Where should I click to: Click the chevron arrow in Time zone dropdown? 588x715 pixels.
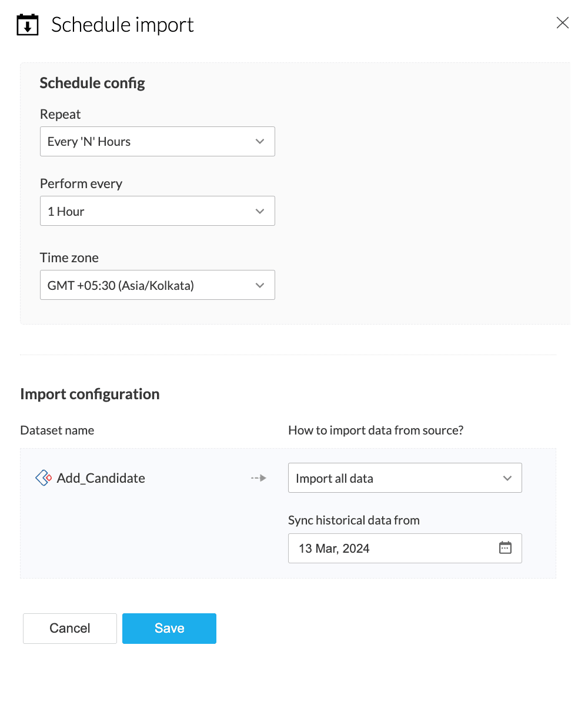tap(260, 286)
